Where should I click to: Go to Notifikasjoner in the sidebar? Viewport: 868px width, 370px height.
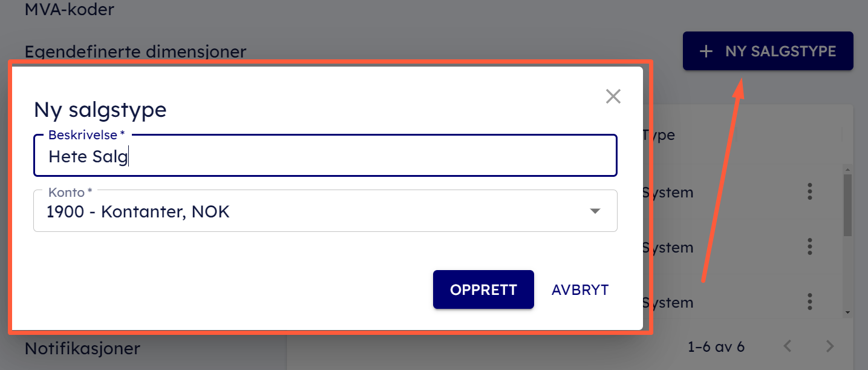tap(82, 348)
